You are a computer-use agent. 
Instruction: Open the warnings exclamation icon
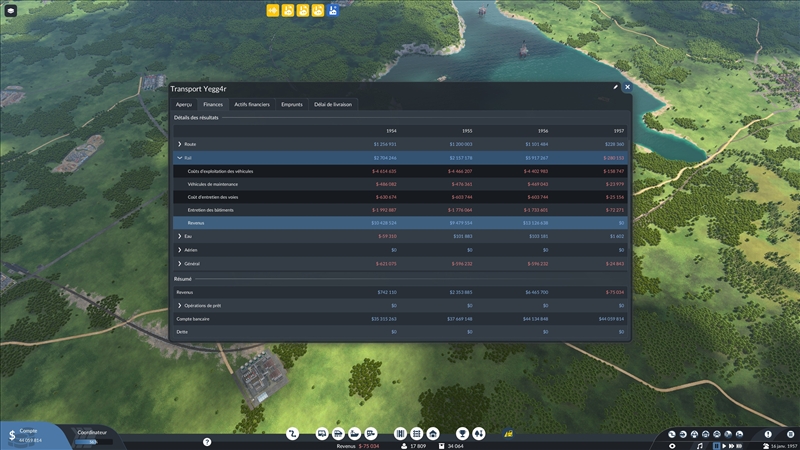[x=768, y=434]
